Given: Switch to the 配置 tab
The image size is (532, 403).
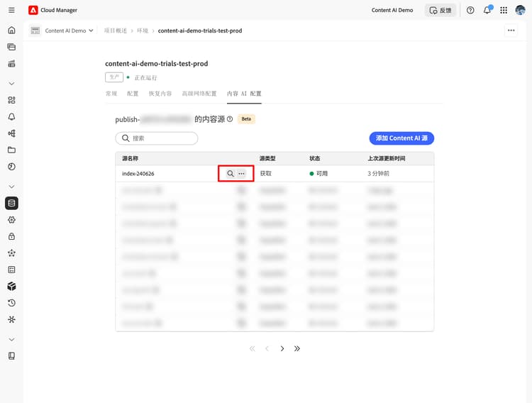Looking at the screenshot, I should click(133, 94).
